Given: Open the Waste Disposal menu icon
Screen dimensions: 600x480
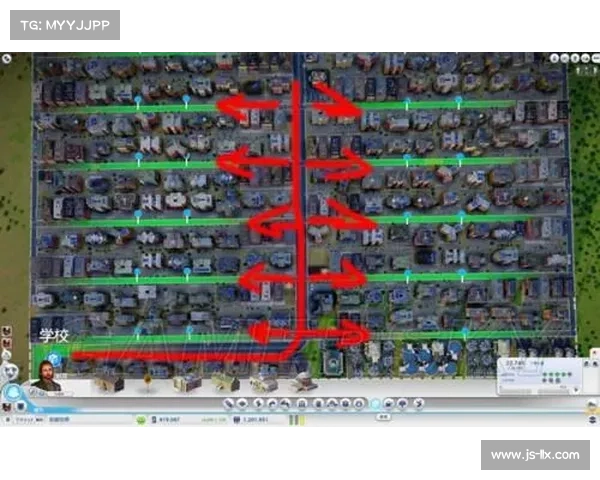Looking at the screenshot, I should point(318,404).
